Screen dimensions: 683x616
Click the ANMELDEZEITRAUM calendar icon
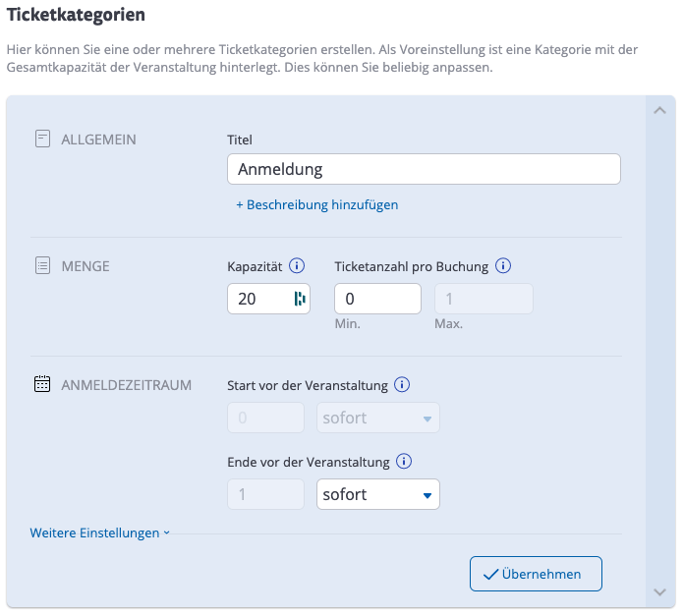pos(42,385)
